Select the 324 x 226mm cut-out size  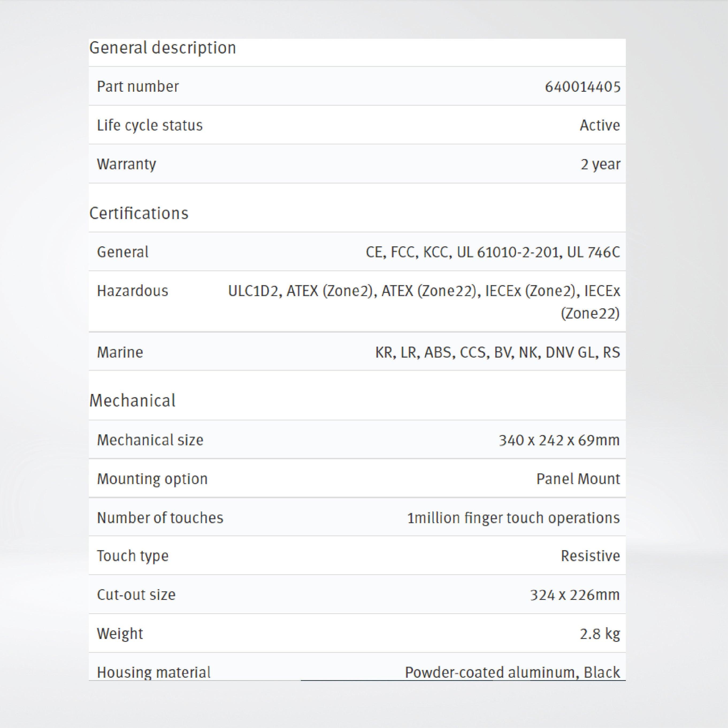[574, 595]
